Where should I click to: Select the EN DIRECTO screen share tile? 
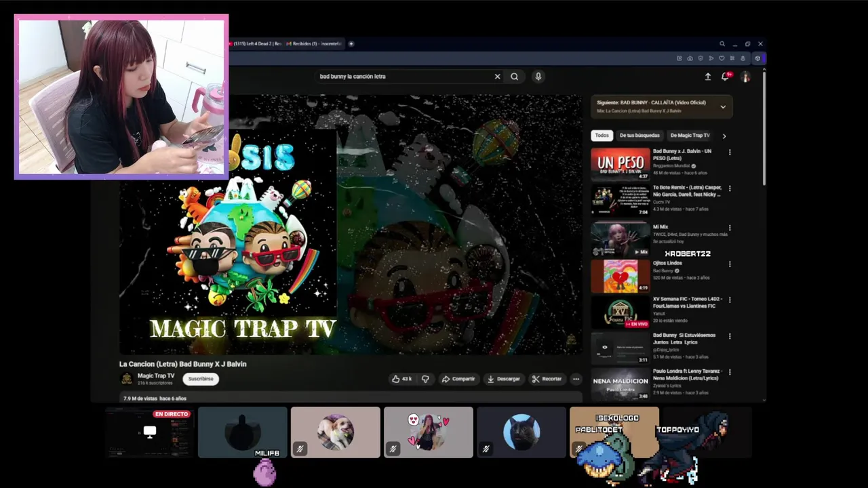pos(149,432)
